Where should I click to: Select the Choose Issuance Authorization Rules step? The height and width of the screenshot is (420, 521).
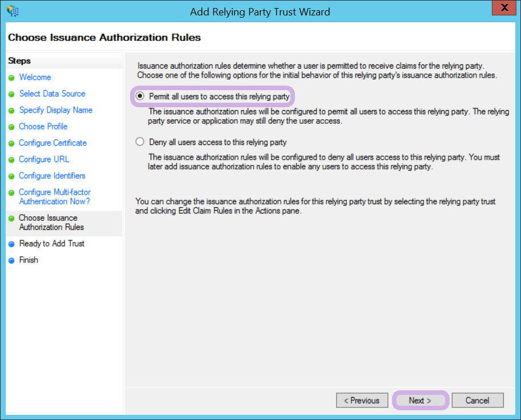coord(51,223)
